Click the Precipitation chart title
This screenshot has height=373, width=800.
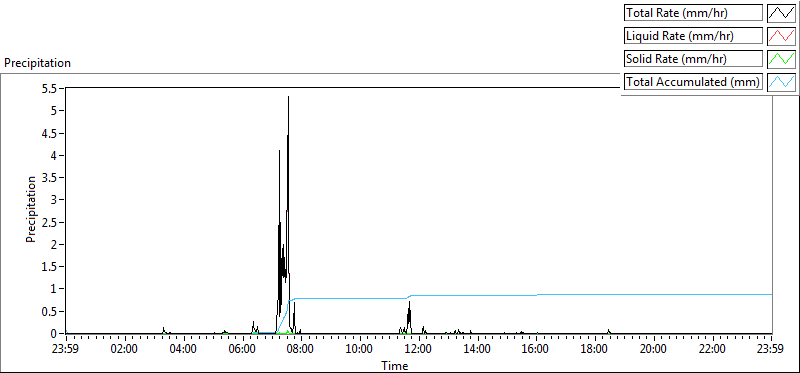[37, 63]
